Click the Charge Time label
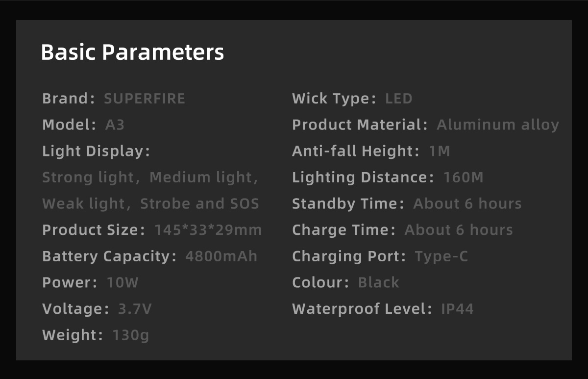Viewport: 588px width, 379px height. (x=343, y=230)
